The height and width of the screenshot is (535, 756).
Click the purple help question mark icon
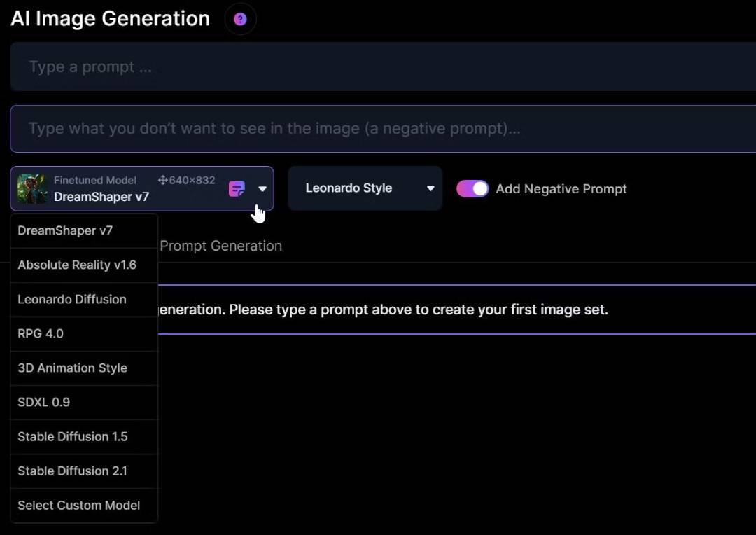point(240,19)
